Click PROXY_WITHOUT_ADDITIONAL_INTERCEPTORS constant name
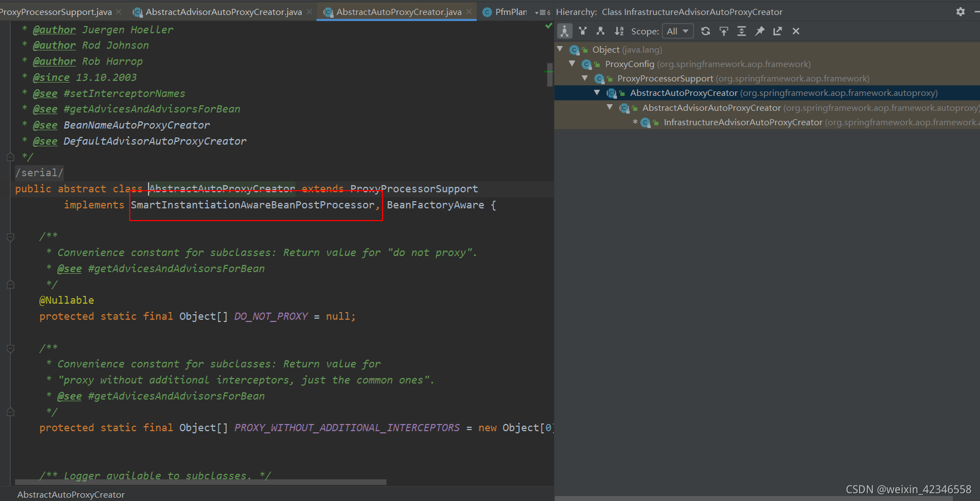The width and height of the screenshot is (980, 501). [x=347, y=427]
